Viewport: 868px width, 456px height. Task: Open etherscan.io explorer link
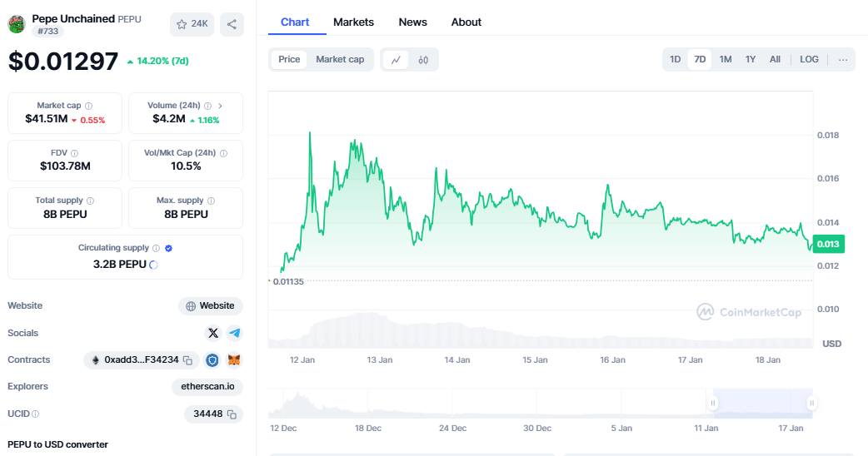207,386
